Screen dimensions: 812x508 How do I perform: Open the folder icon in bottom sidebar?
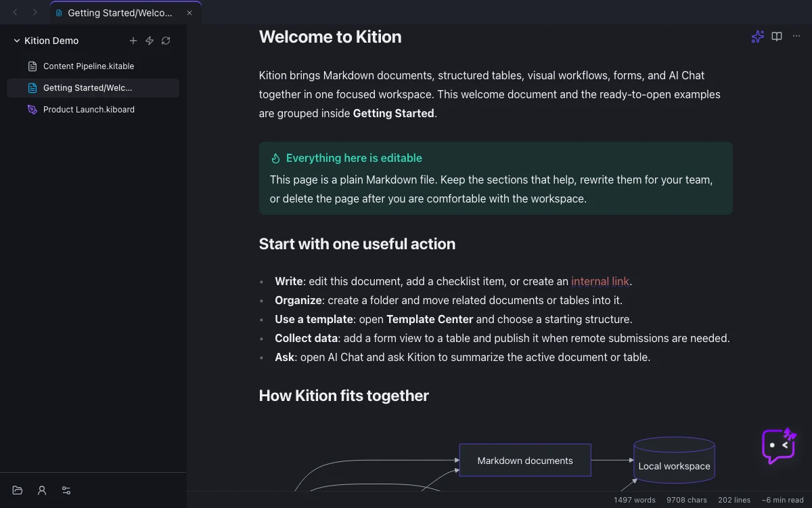18,490
